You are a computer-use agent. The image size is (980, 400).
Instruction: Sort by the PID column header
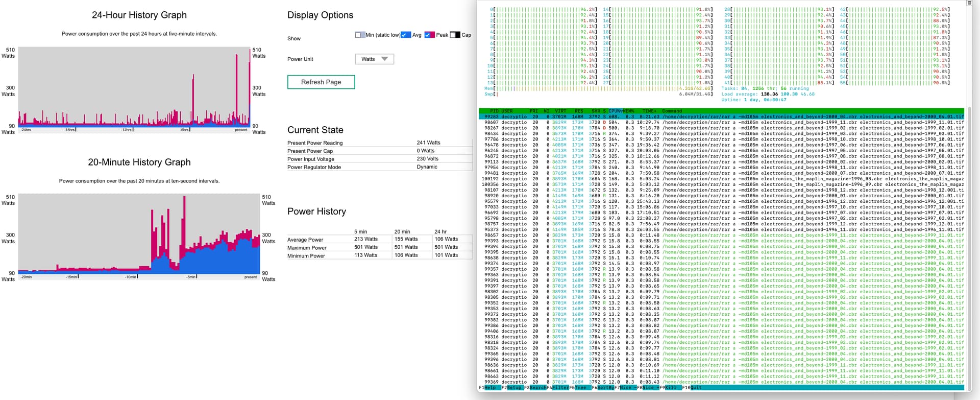494,111
